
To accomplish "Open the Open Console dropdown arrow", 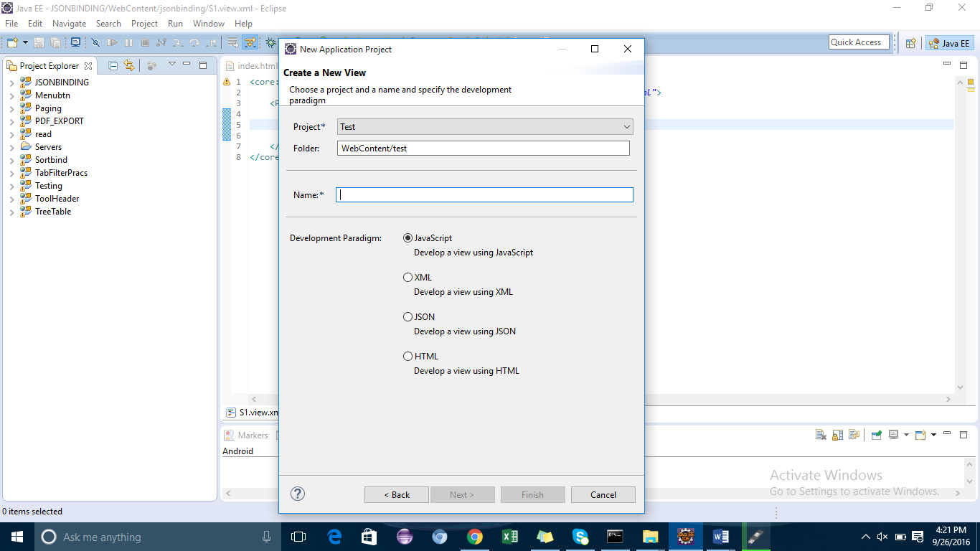I will coord(933,435).
